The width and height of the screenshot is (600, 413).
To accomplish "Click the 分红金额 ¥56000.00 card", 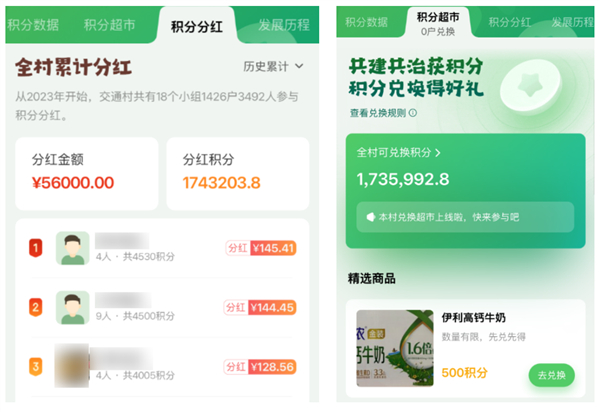I will (87, 173).
